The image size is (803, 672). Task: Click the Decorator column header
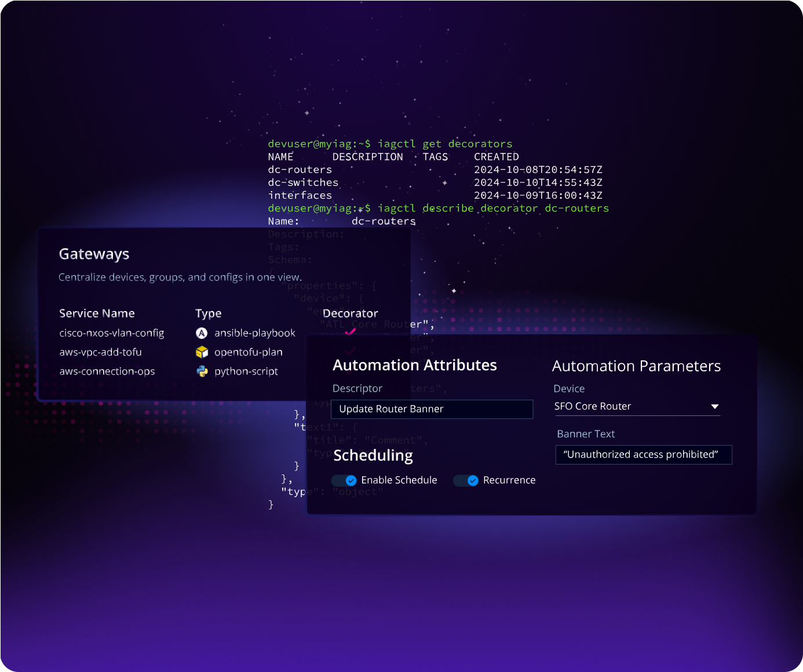click(x=350, y=313)
